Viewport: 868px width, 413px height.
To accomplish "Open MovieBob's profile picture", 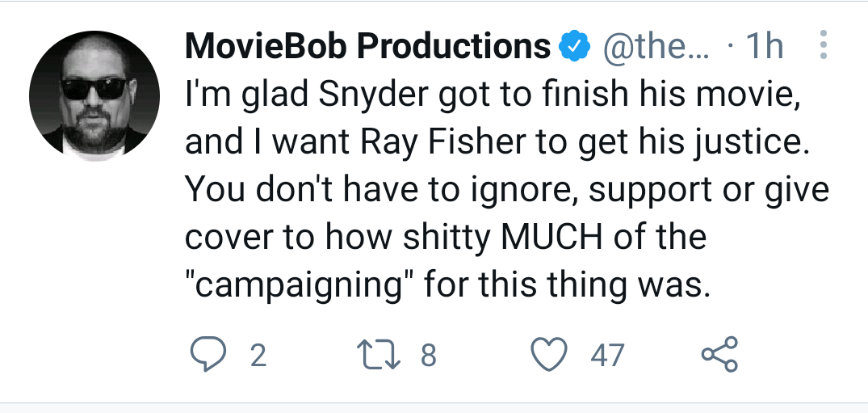I will (94, 96).
